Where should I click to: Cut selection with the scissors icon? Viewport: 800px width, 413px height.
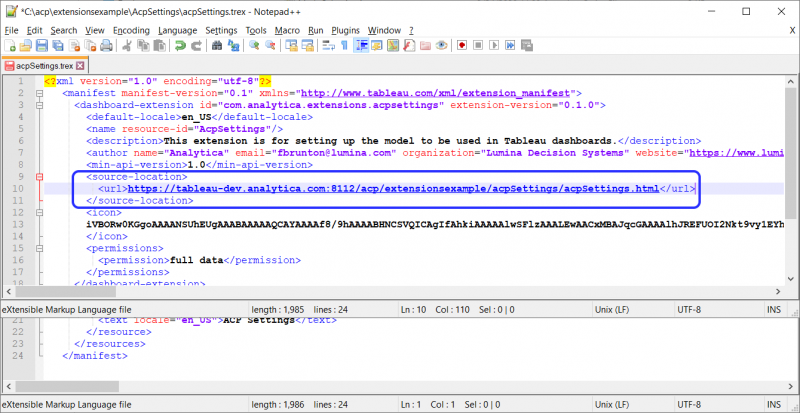[127, 46]
